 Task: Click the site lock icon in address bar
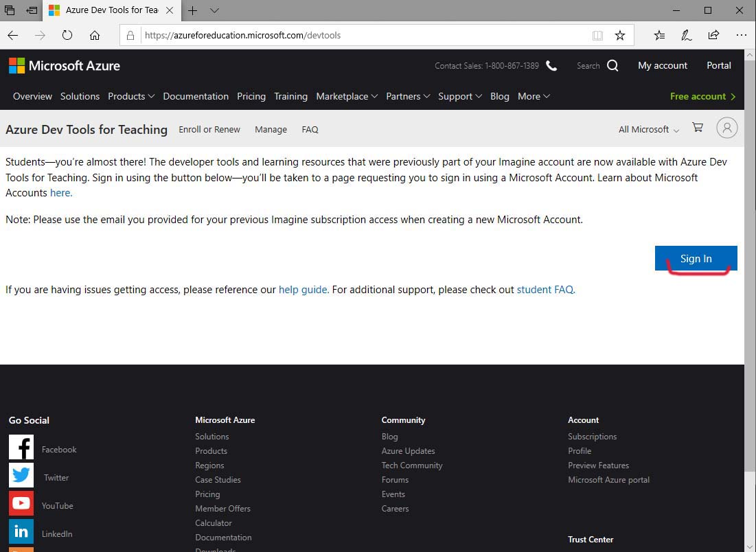coord(130,35)
